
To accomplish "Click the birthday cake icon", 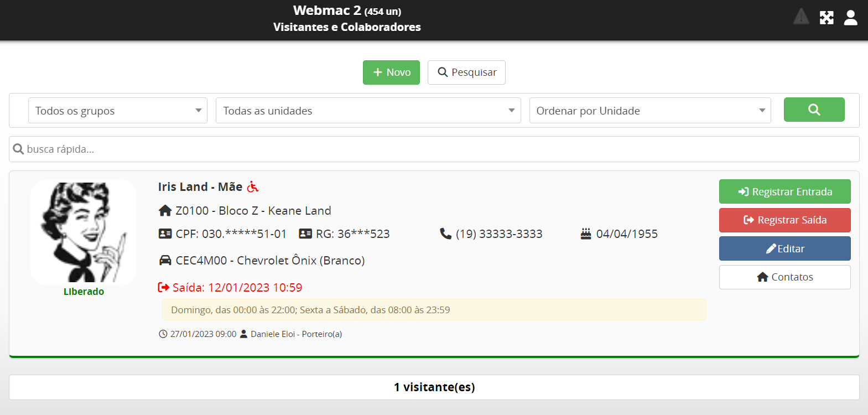I will (x=586, y=234).
